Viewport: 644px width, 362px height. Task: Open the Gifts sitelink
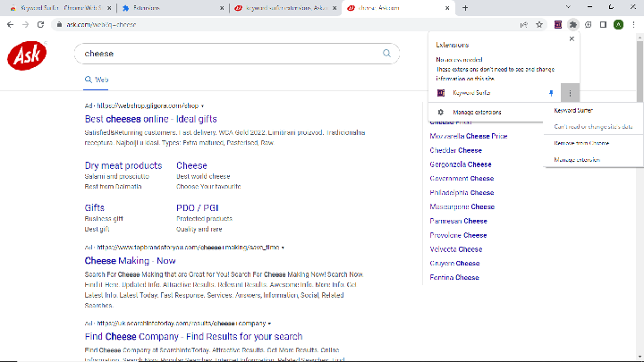click(95, 207)
